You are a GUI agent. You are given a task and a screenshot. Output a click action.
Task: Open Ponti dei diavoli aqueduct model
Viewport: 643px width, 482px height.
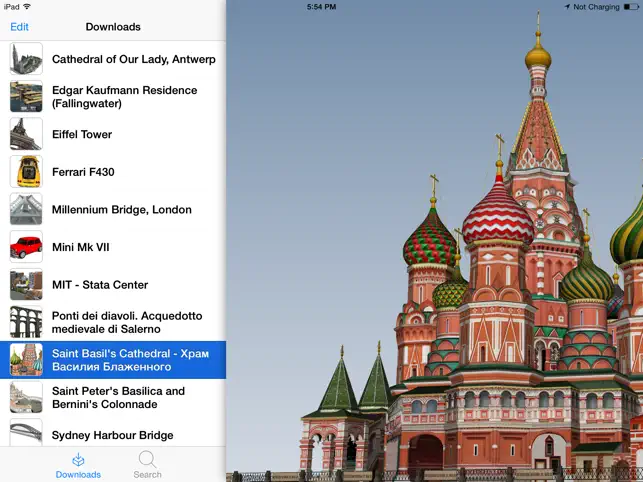(113, 322)
